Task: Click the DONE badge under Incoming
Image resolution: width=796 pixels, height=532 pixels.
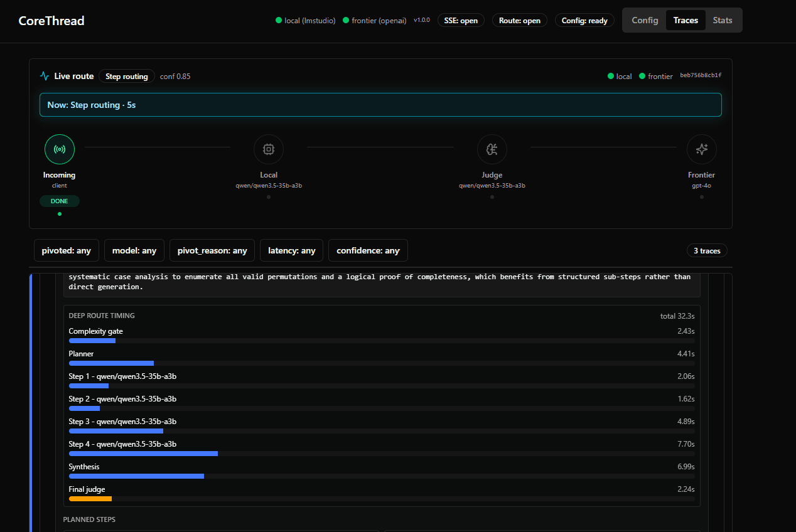Action: [x=60, y=201]
